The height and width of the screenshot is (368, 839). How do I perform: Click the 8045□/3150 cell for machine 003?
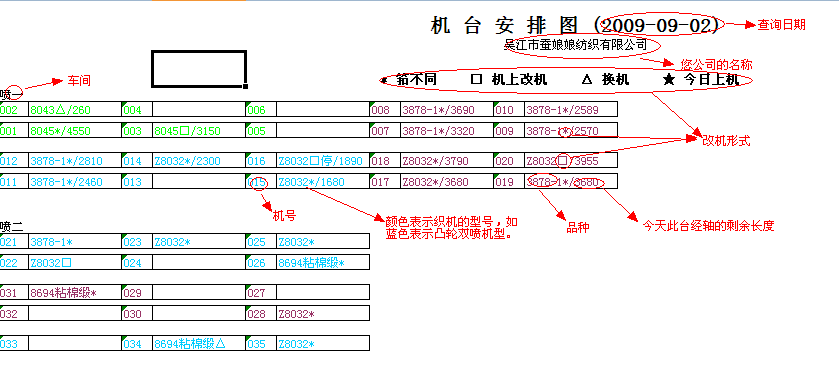tap(199, 131)
